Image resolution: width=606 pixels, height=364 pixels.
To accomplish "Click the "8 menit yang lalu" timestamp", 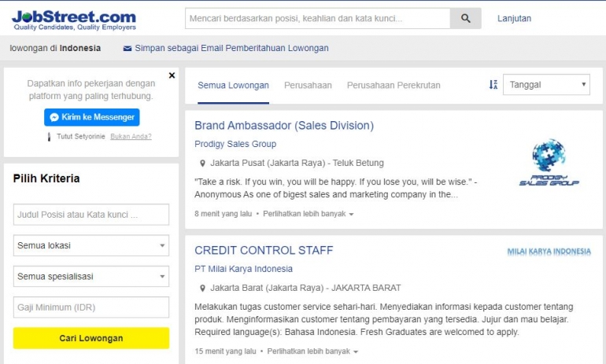I will coord(223,214).
